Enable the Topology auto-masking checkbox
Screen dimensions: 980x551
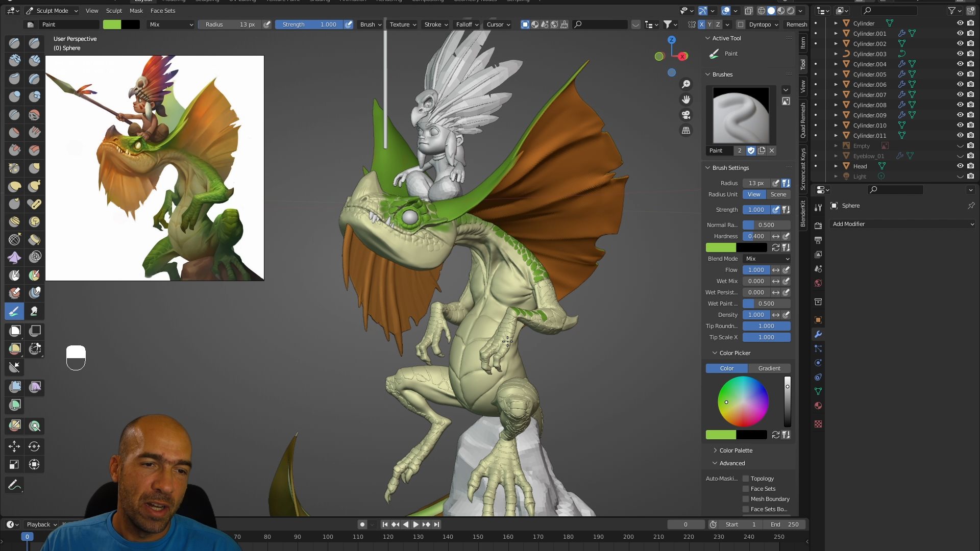coord(746,478)
